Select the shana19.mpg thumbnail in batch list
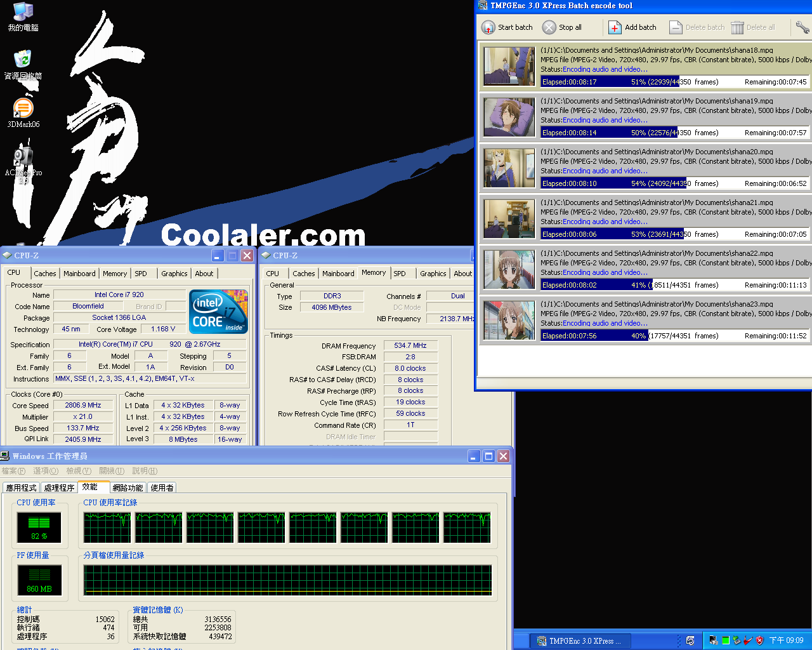 [x=509, y=117]
